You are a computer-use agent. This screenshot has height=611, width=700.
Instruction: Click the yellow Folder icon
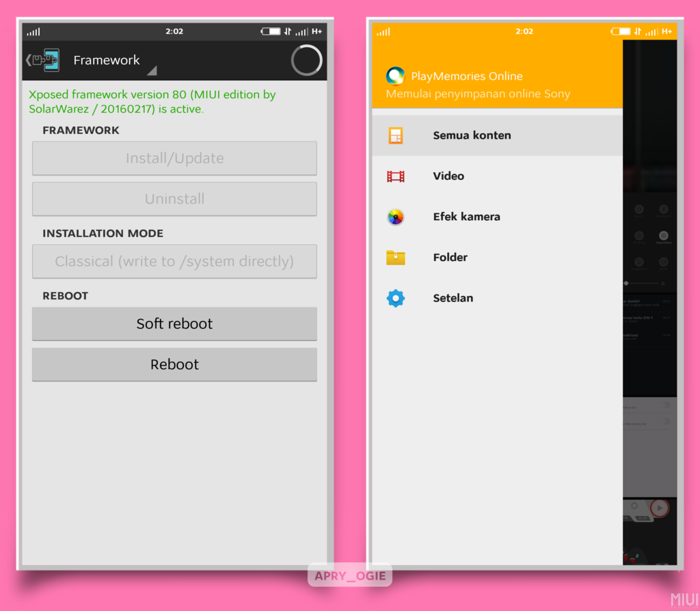click(396, 258)
